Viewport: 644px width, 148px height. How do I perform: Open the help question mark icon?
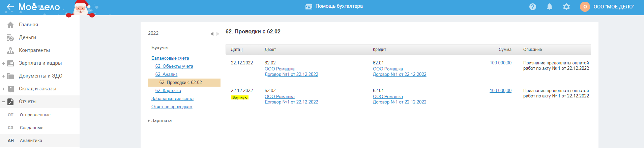point(533,7)
